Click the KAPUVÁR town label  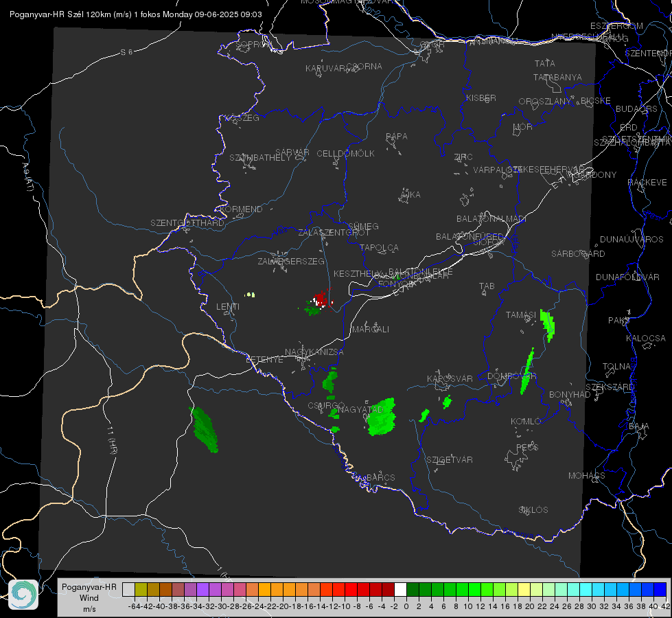(326, 69)
